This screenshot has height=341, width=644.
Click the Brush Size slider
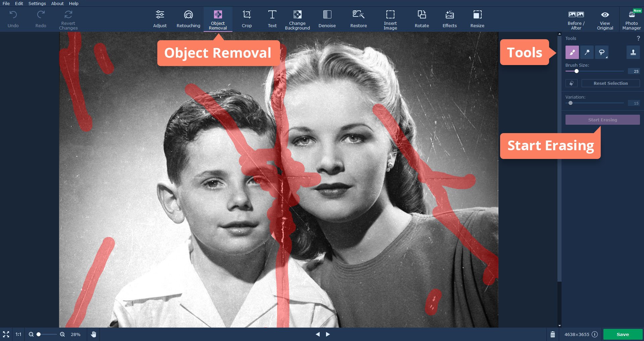pos(594,71)
